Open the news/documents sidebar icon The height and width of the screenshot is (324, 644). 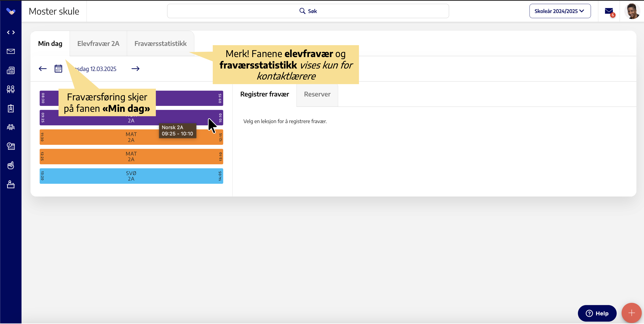coord(11,70)
